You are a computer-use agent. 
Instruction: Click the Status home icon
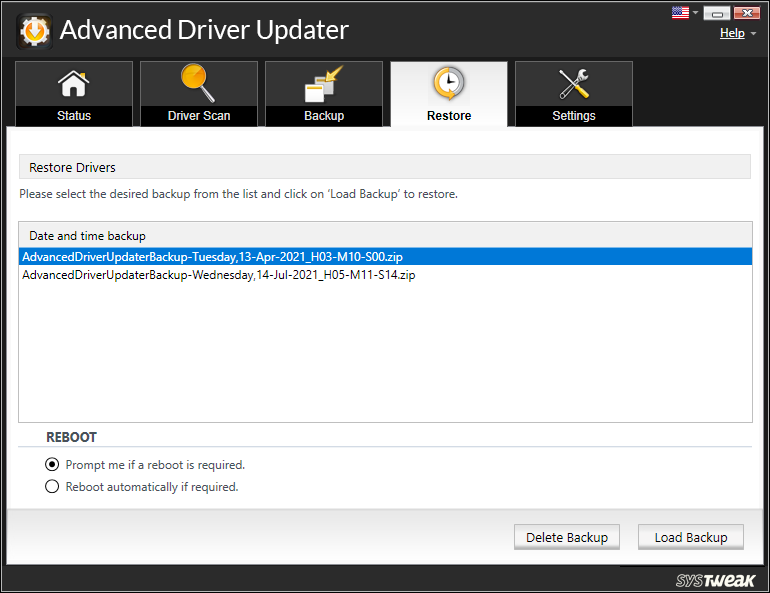[74, 84]
